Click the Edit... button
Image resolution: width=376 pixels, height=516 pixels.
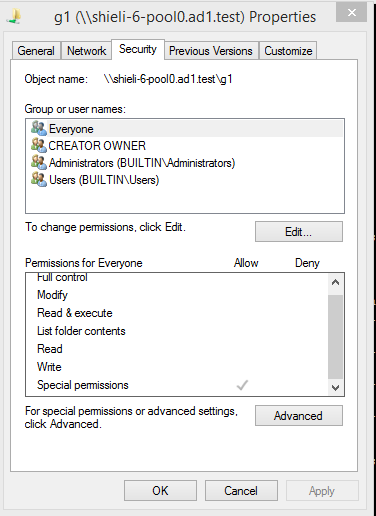tap(299, 231)
